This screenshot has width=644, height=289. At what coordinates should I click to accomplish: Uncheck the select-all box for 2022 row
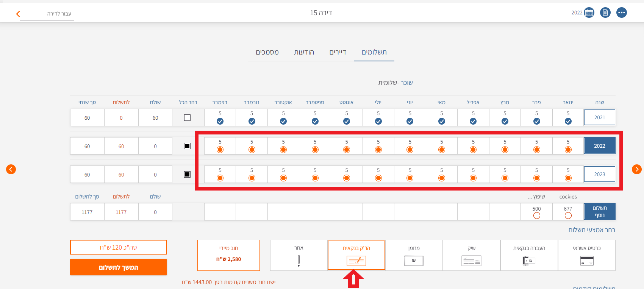(x=187, y=146)
